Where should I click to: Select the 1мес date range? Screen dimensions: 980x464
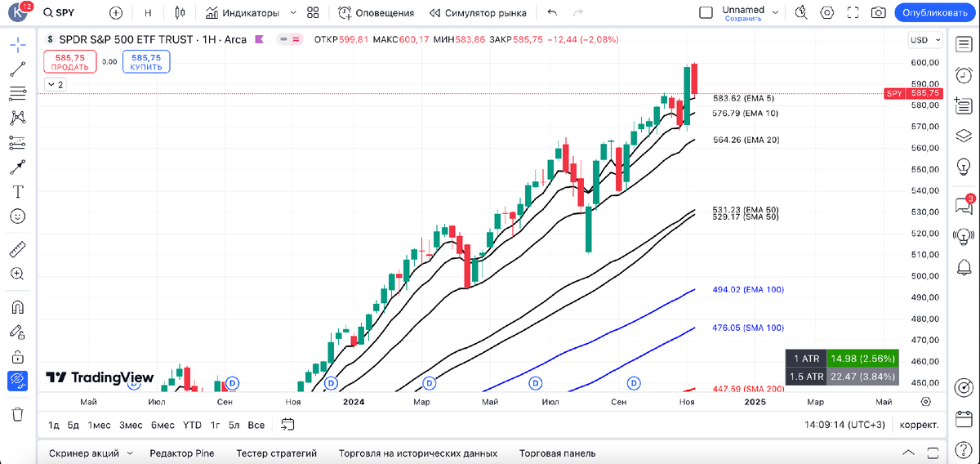(100, 425)
